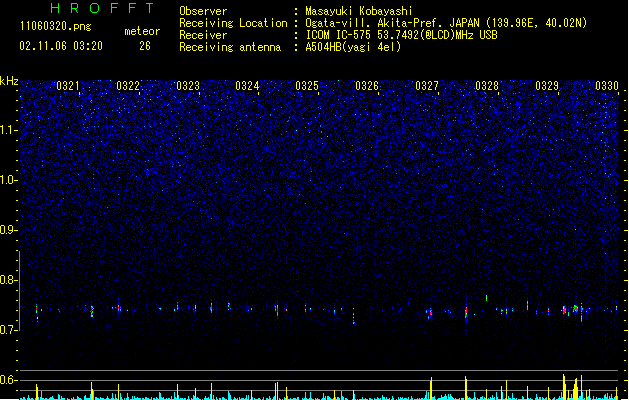Click the meteor count value 26
The width and height of the screenshot is (629, 400).
point(145,46)
